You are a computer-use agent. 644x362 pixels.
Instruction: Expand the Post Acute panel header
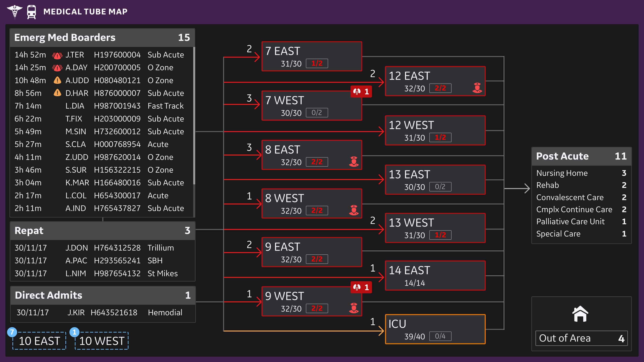point(581,156)
